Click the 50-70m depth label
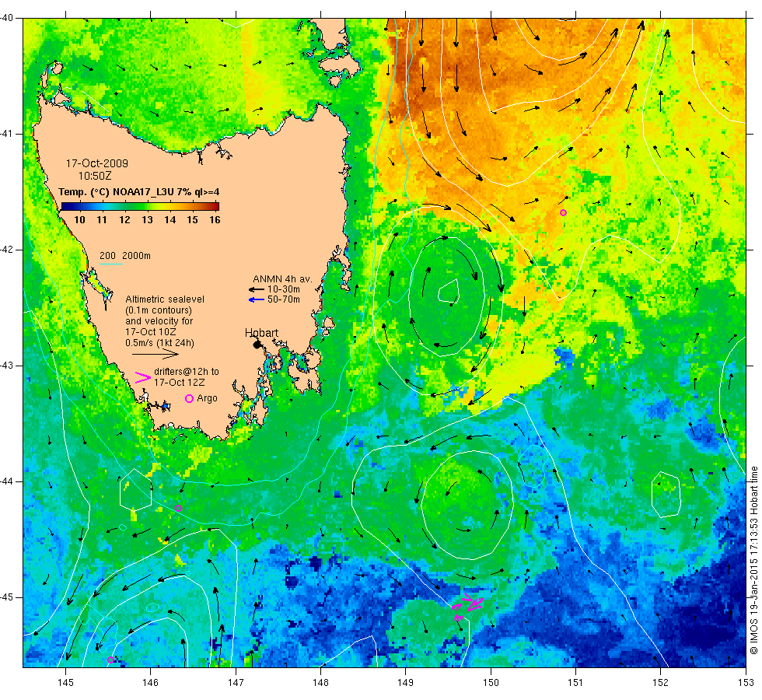 (x=284, y=299)
